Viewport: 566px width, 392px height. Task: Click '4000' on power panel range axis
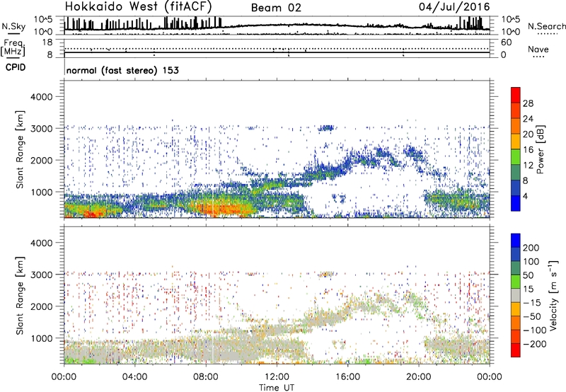click(41, 97)
